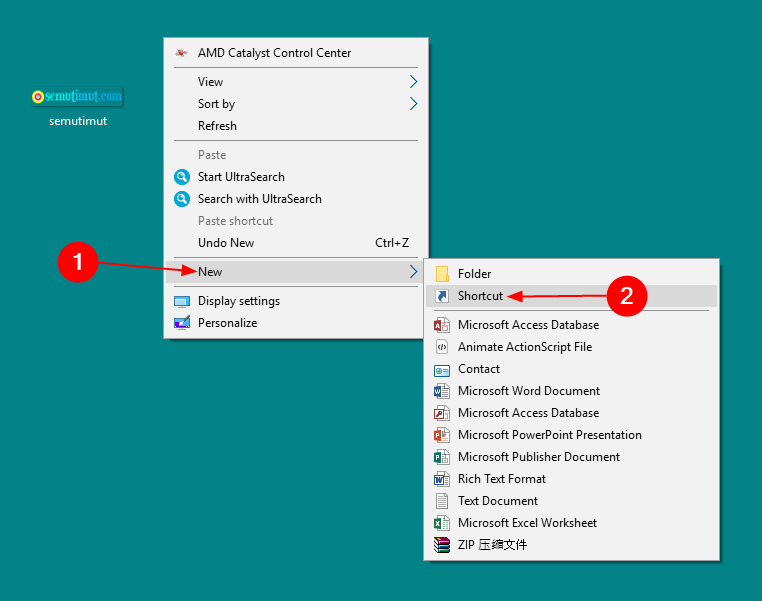
Task: Choose Start UltraSearch
Action: (296, 177)
